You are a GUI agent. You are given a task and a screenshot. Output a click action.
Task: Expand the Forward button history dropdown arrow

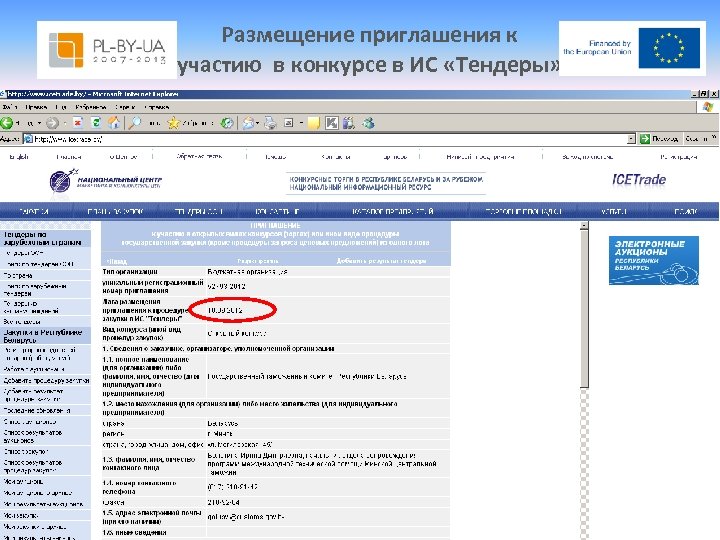(65, 124)
